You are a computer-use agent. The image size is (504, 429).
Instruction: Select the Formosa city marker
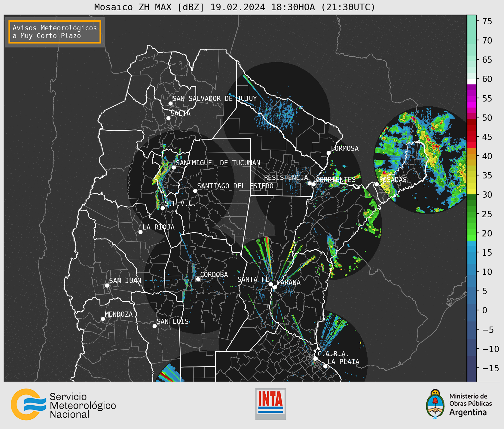tap(328, 153)
